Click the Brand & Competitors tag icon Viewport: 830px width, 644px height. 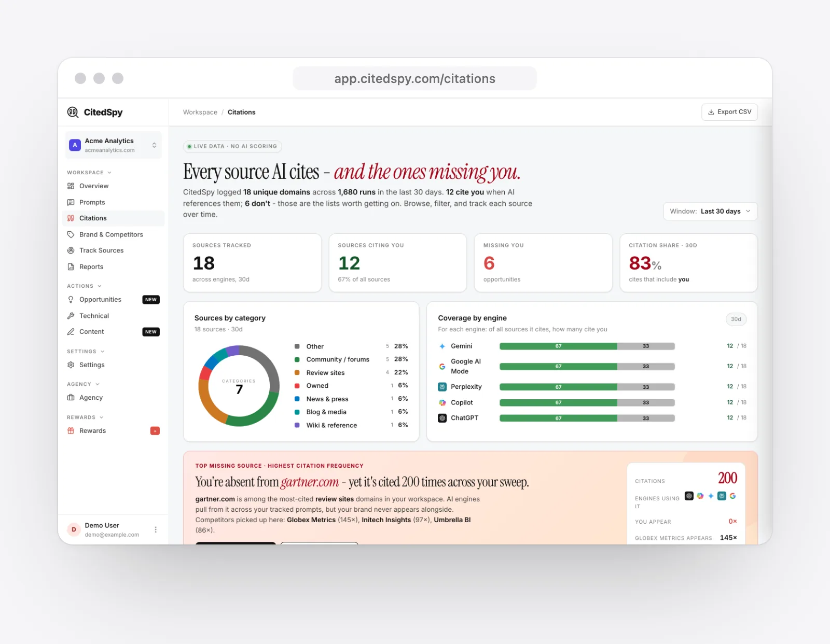tap(71, 234)
